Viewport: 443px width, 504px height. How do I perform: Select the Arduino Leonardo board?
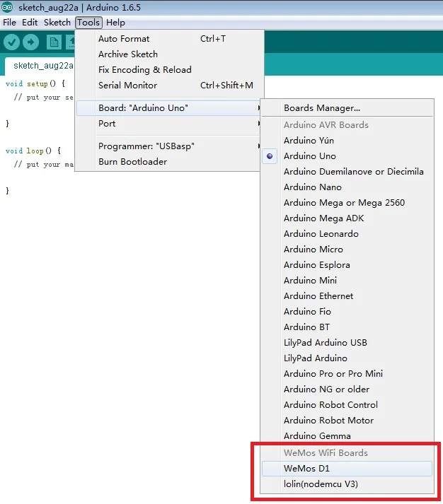pos(347,234)
